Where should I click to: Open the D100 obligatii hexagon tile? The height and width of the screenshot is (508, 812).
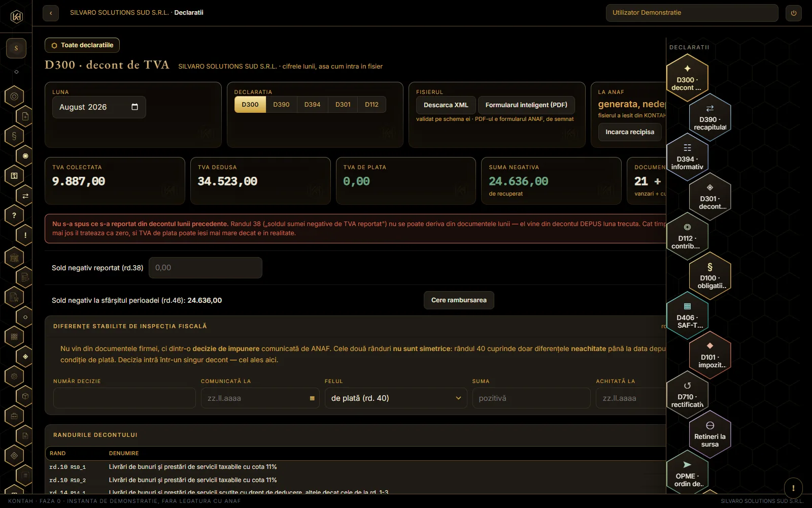(x=710, y=275)
